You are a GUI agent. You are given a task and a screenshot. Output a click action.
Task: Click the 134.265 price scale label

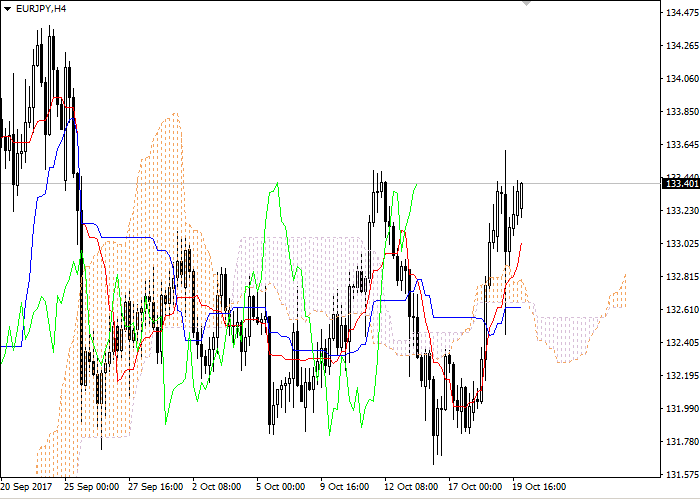click(x=682, y=46)
